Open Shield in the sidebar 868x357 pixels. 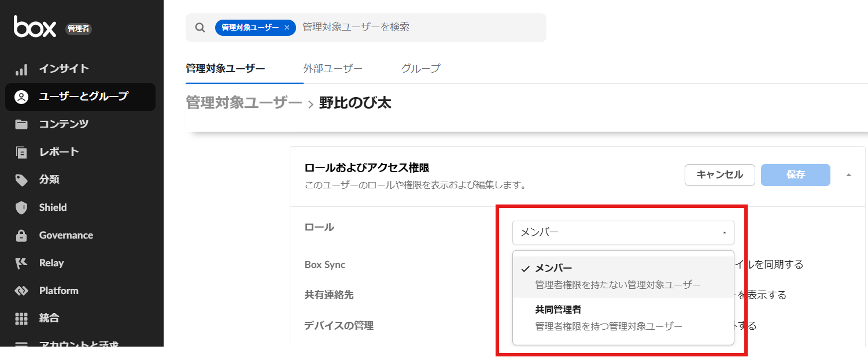coord(80,207)
